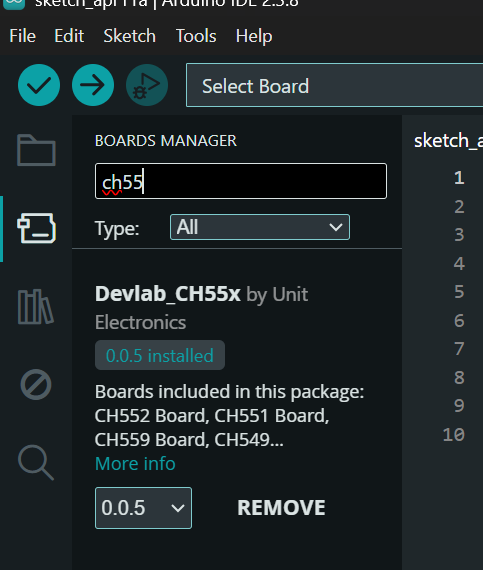Expand the Select Board dropdown
This screenshot has width=483, height=570.
pyautogui.click(x=334, y=85)
